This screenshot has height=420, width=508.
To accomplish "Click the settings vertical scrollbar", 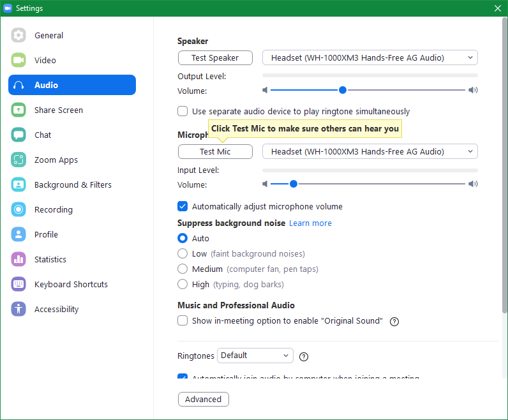I will (x=504, y=165).
